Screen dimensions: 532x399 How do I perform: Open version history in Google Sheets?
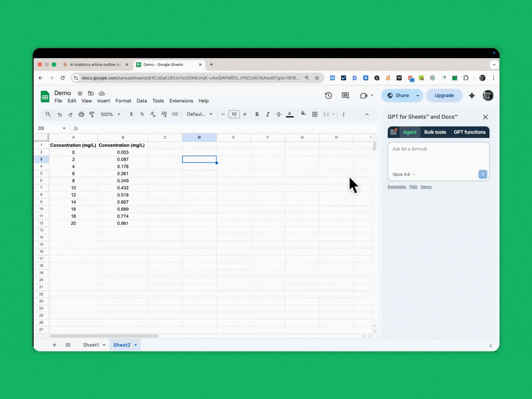click(x=328, y=95)
